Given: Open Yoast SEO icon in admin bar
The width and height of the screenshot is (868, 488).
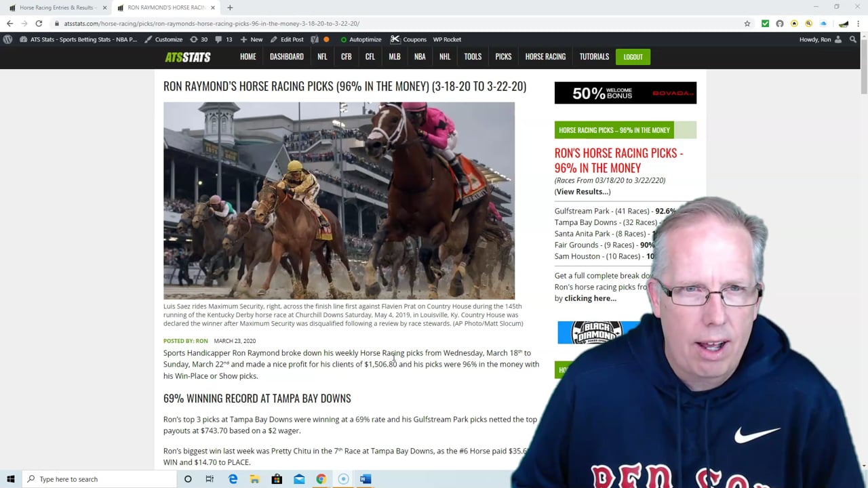Looking at the screenshot, I should [315, 39].
